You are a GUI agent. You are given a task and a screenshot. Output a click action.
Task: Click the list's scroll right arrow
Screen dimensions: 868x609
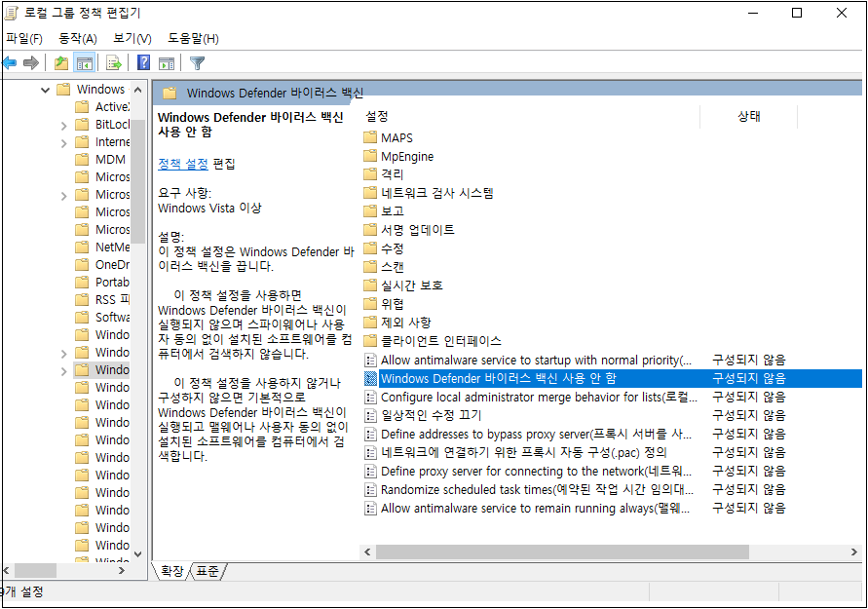pyautogui.click(x=854, y=552)
